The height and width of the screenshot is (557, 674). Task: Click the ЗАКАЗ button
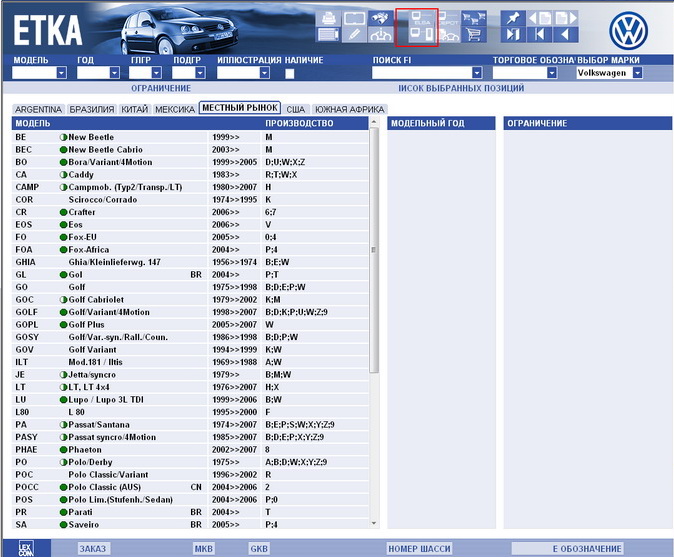[x=92, y=548]
